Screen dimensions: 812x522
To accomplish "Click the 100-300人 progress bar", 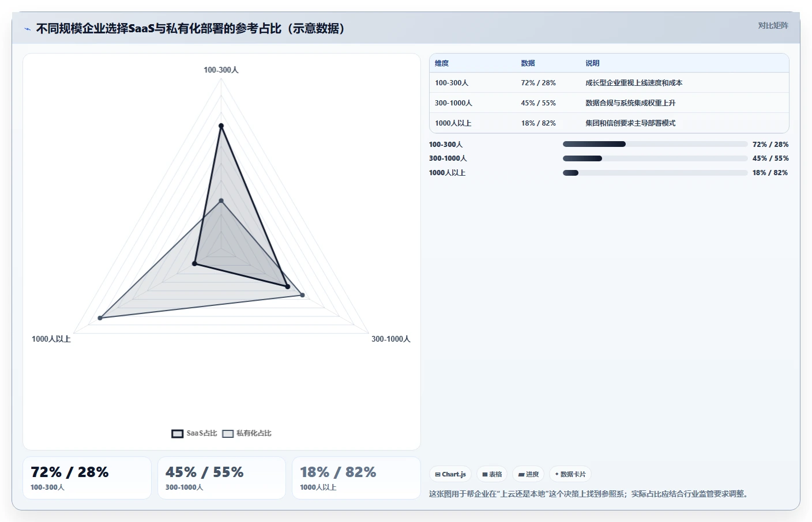I will (x=655, y=144).
